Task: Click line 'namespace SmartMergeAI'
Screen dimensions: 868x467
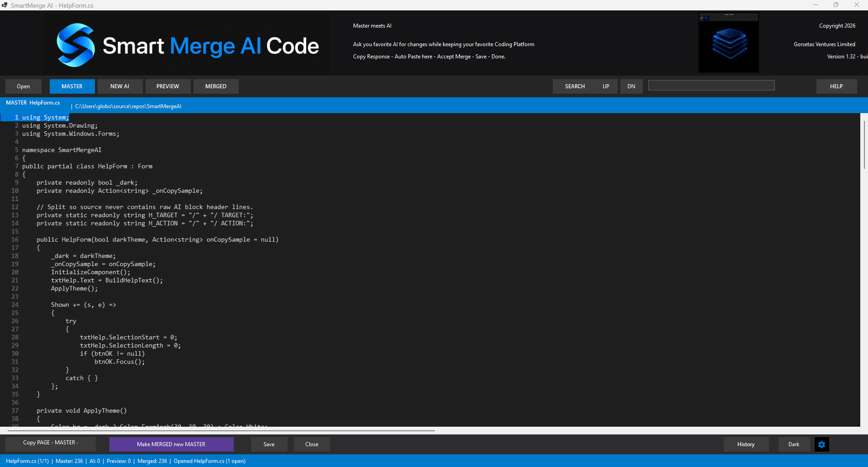Action: tap(62, 150)
